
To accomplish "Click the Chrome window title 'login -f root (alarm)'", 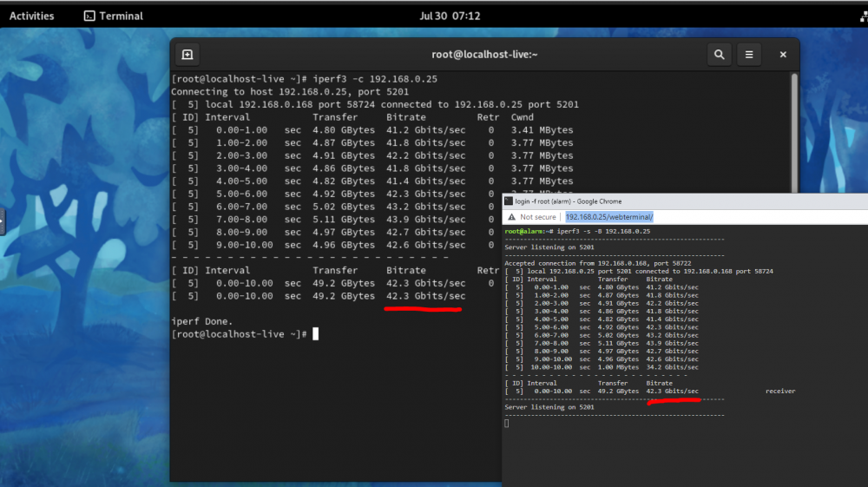I will pos(568,201).
